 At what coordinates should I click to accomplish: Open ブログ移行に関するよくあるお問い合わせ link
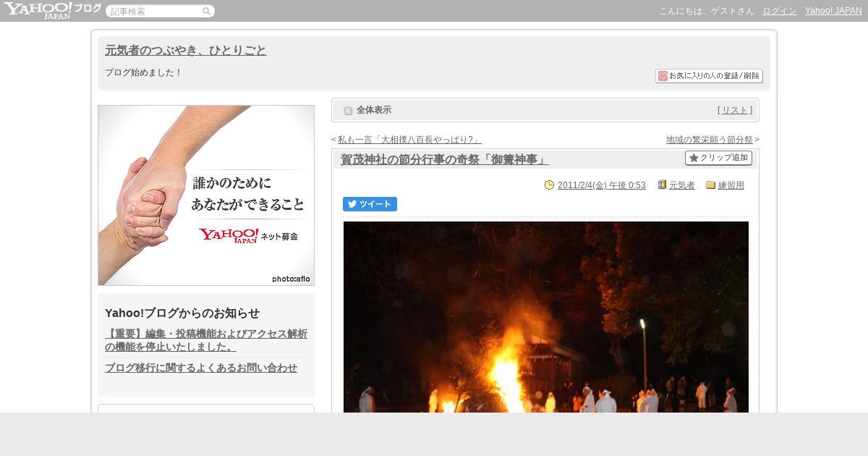pyautogui.click(x=201, y=368)
